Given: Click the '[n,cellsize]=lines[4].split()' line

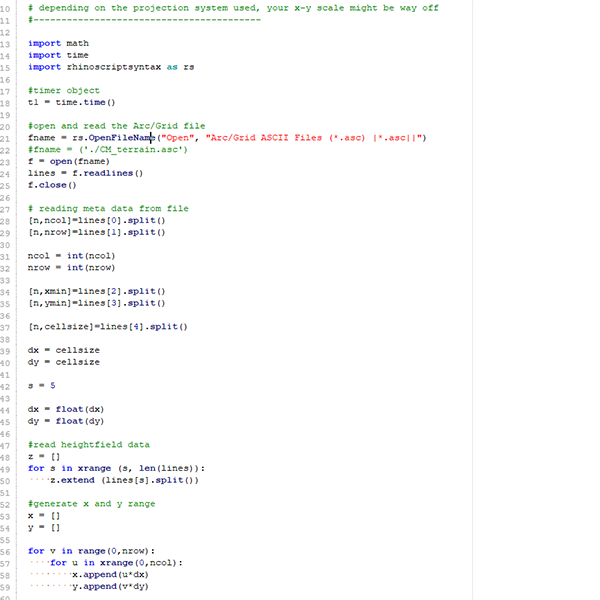Looking at the screenshot, I should click(x=108, y=326).
